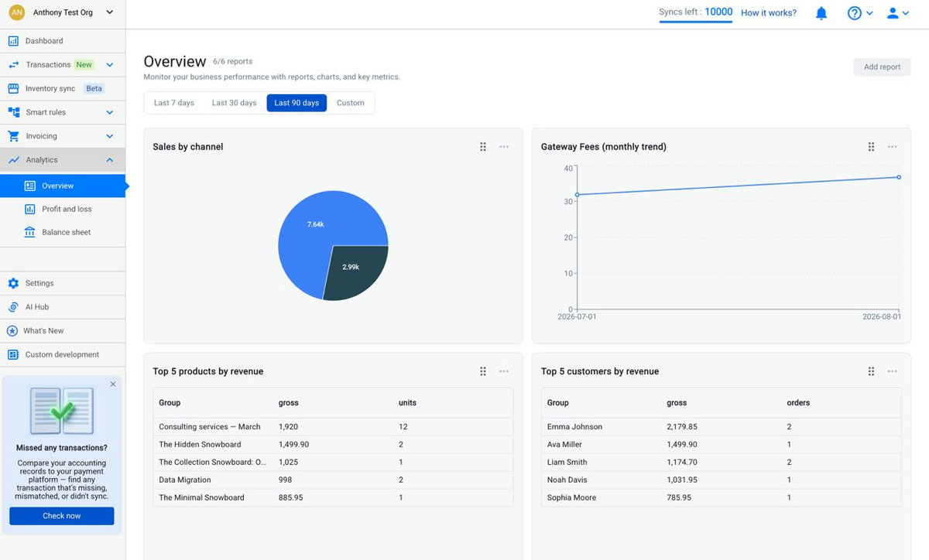Select the Last 90 days range

[x=297, y=103]
